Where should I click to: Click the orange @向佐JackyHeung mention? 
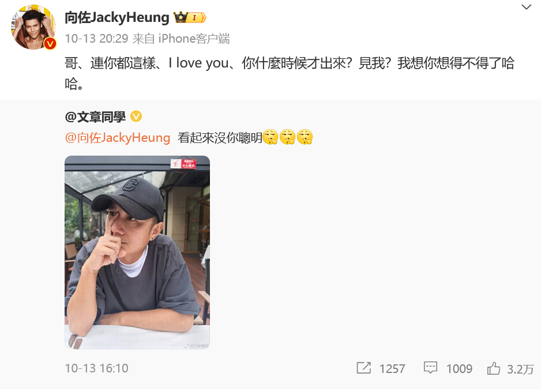click(x=118, y=138)
